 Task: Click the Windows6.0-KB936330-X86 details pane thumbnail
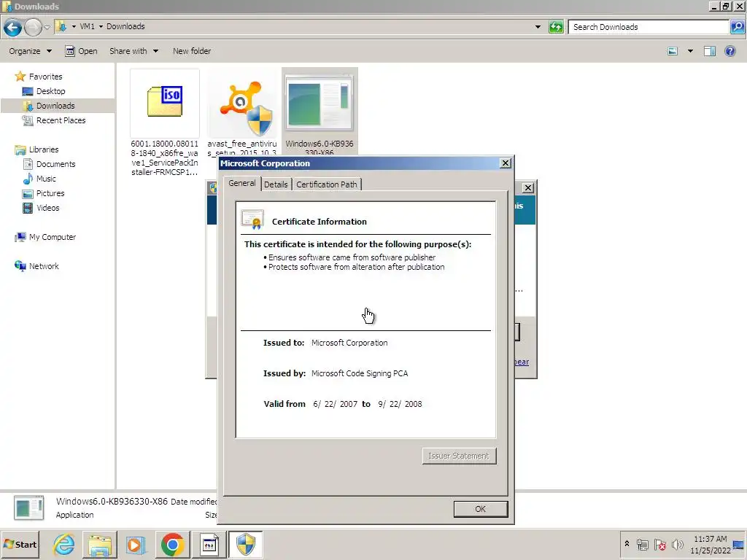tap(28, 507)
